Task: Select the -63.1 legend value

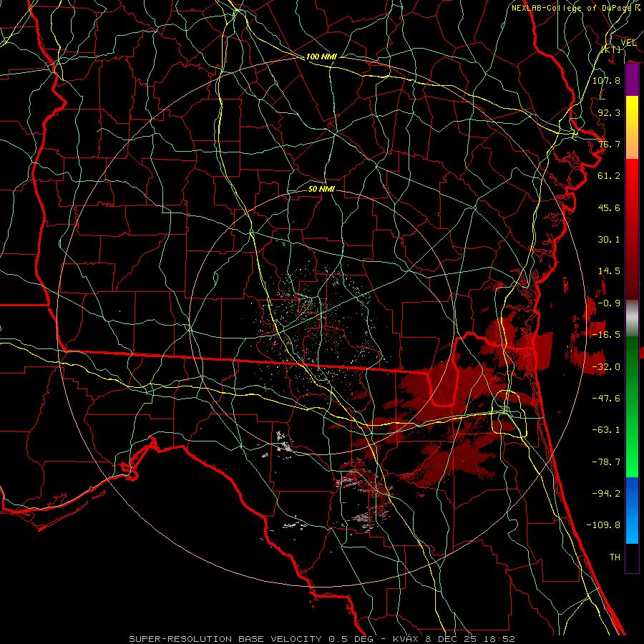Action: coord(606,430)
